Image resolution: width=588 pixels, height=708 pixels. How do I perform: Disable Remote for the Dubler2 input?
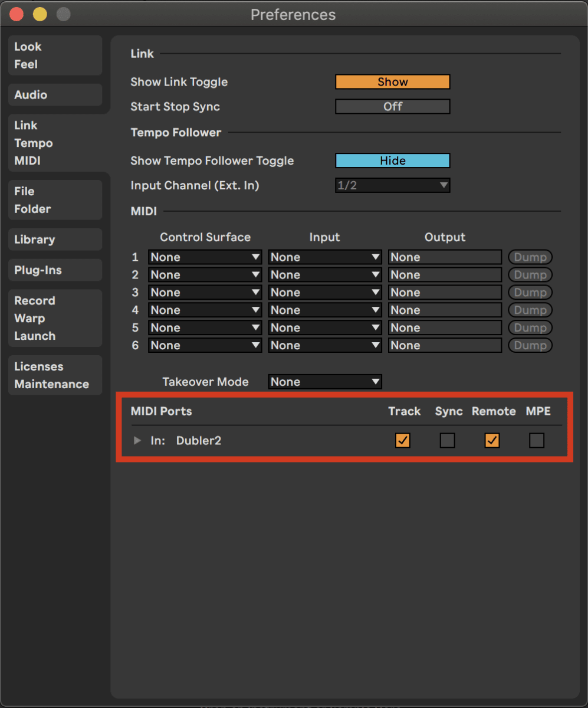coord(492,440)
